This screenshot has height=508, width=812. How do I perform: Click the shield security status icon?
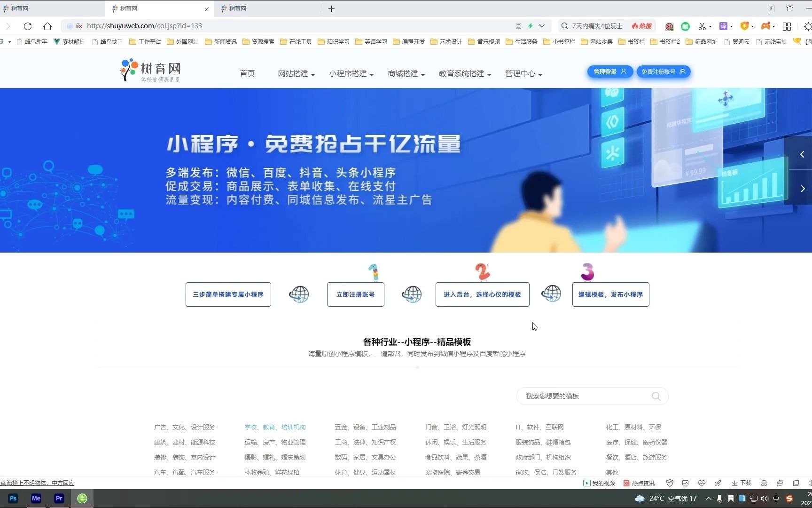coord(670,483)
